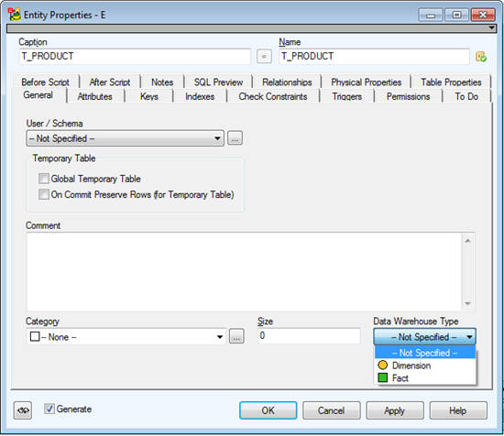Open Category browse ellipsis button
The height and width of the screenshot is (436, 504).
[236, 336]
